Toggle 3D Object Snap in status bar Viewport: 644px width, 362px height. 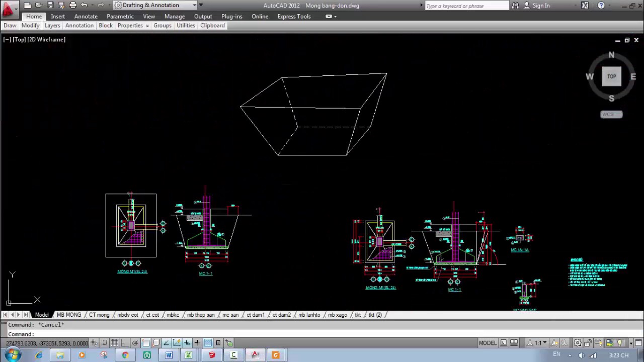pos(156,343)
